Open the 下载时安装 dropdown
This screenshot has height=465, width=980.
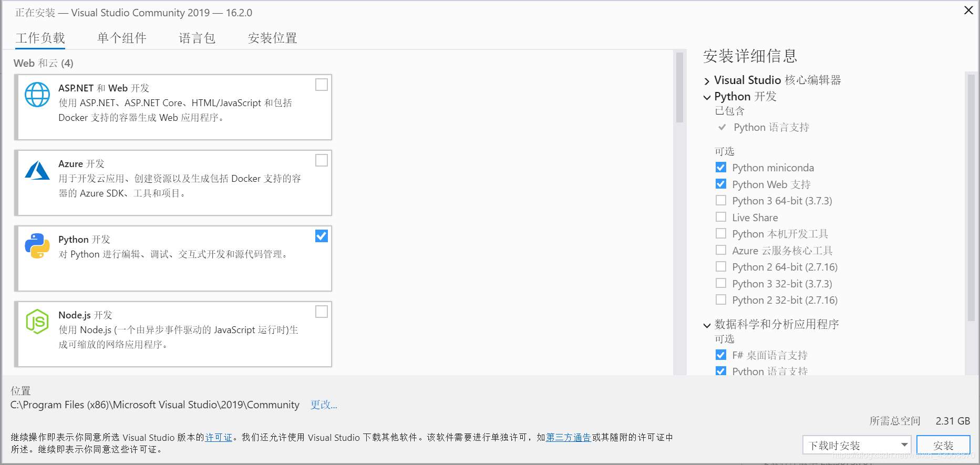[x=857, y=445]
